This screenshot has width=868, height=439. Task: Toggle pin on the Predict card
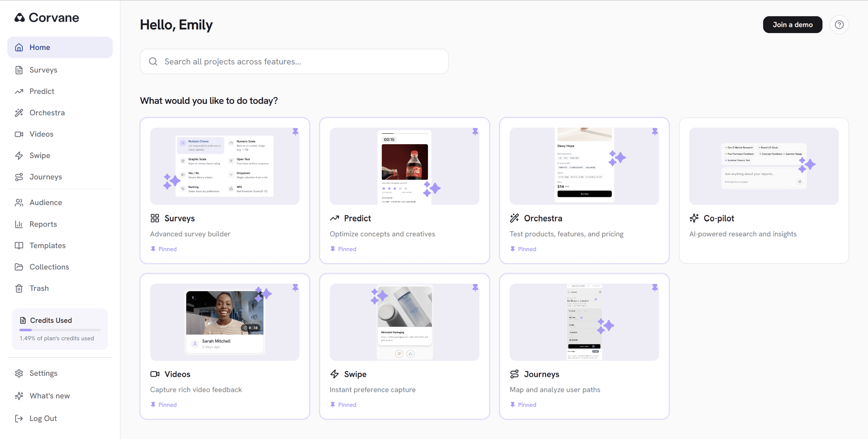(x=475, y=132)
